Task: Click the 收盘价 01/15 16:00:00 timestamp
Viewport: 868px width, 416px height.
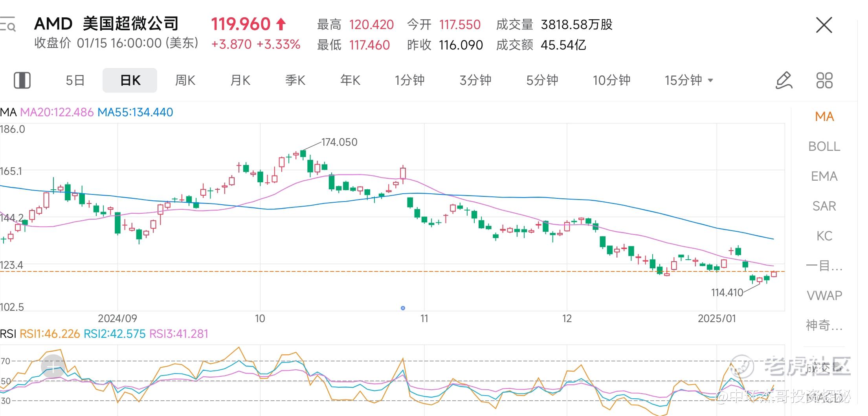Action: point(116,43)
